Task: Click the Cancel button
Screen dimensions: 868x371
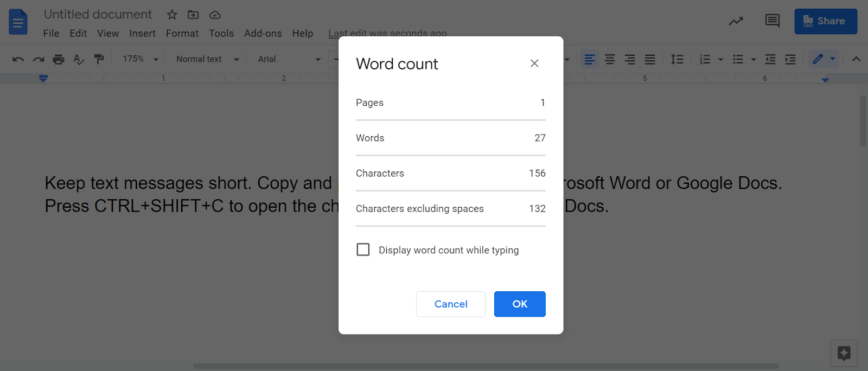Action: tap(451, 304)
